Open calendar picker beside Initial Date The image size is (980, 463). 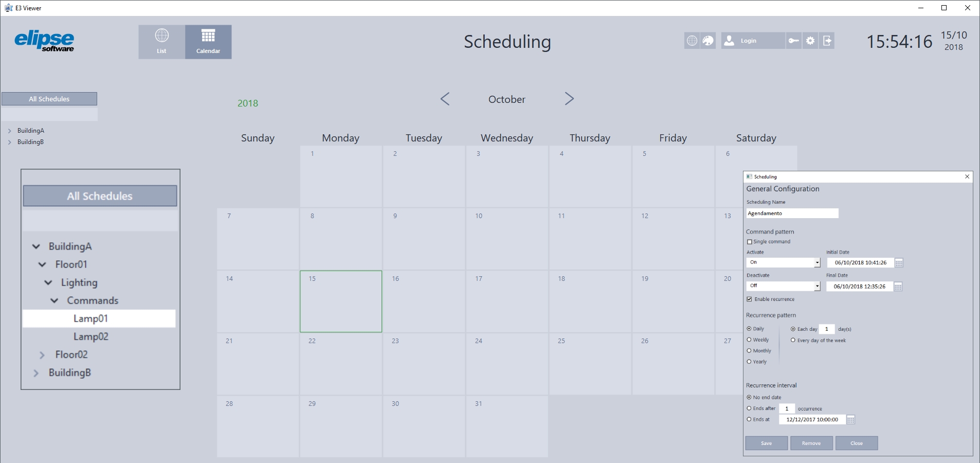(x=899, y=263)
